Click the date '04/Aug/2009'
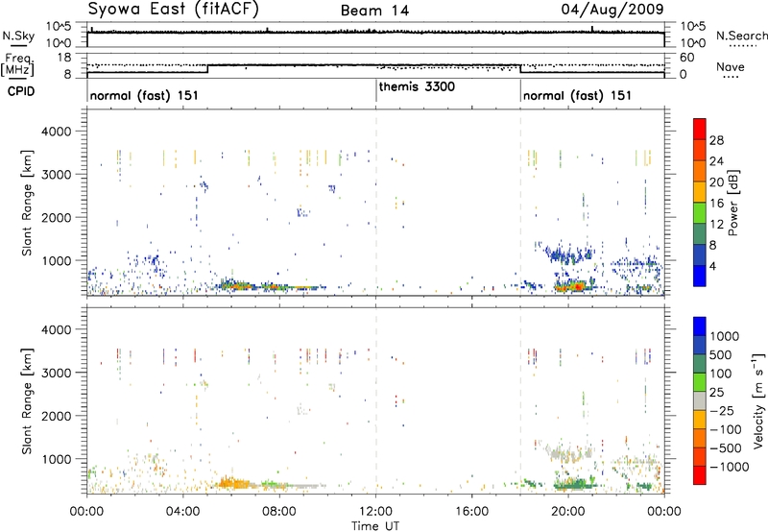The height and width of the screenshot is (532, 768). [x=612, y=9]
